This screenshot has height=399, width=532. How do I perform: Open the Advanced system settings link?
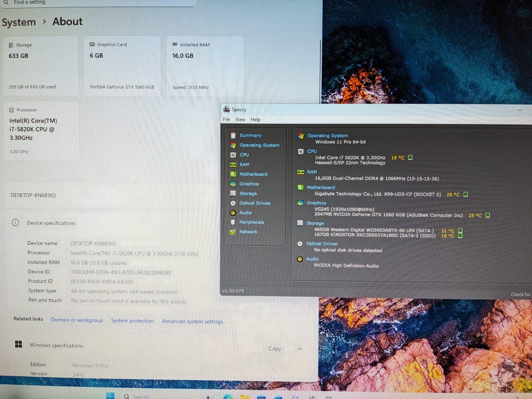pyautogui.click(x=192, y=321)
